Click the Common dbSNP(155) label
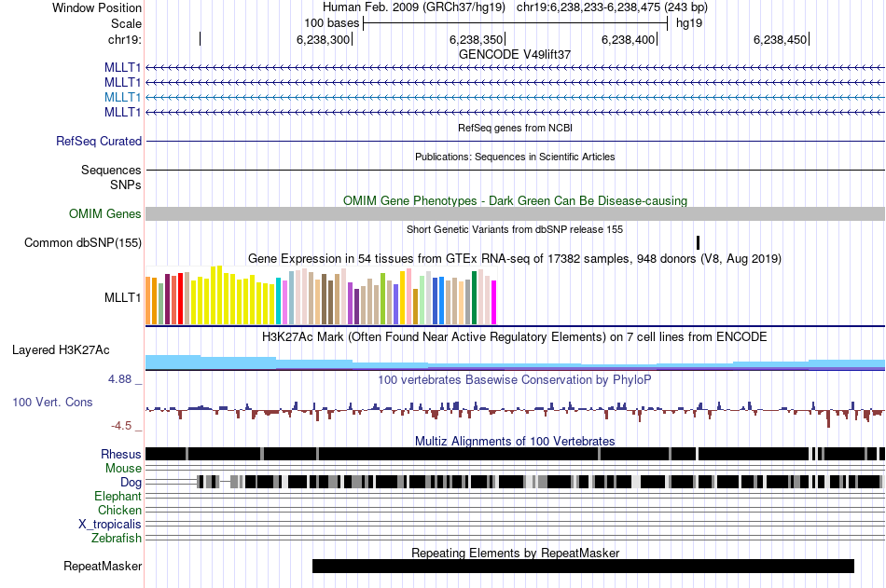 [83, 243]
